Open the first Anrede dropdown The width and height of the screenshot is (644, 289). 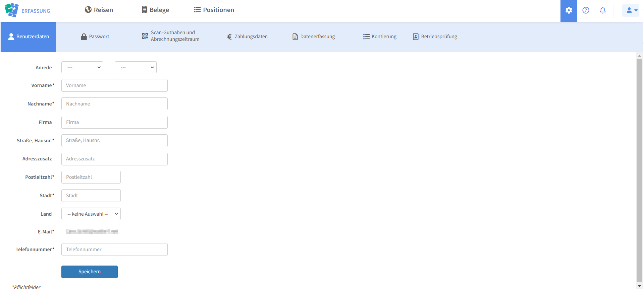point(82,67)
